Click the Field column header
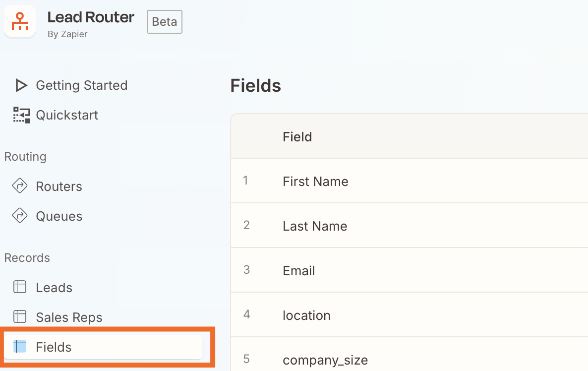Viewport: 588px width, 371px height. pos(297,136)
